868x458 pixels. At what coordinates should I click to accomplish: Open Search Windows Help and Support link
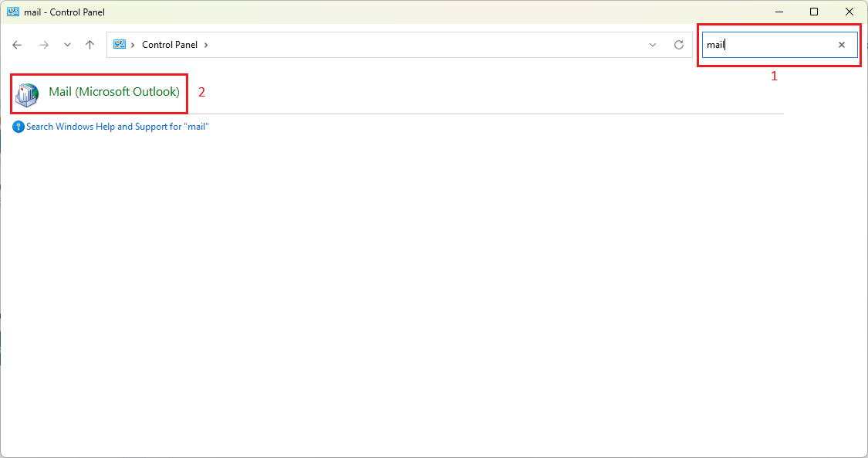pos(117,127)
